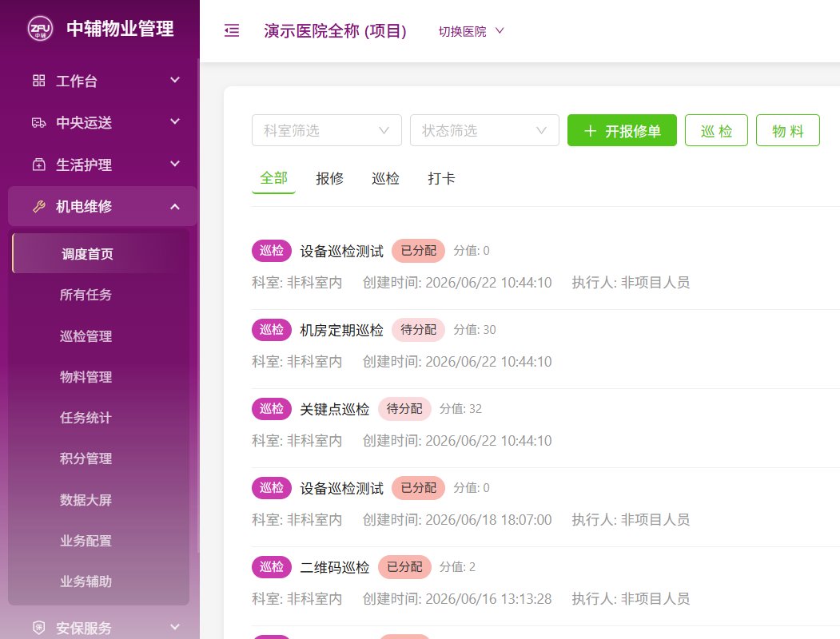The width and height of the screenshot is (840, 639).
Task: Open the 状态筛选 dropdown
Action: pyautogui.click(x=484, y=130)
